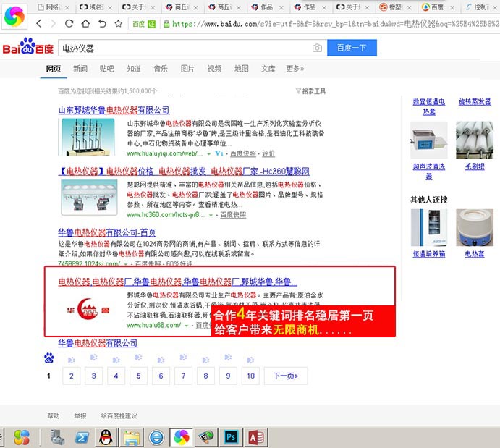The image size is (500, 448).
Task: Go to results page 2
Action: coord(71,376)
